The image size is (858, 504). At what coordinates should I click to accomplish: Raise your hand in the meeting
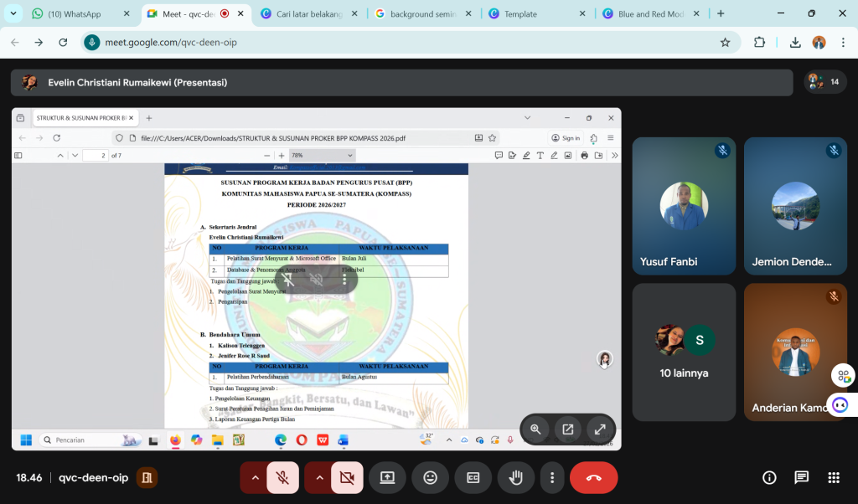coord(516,477)
